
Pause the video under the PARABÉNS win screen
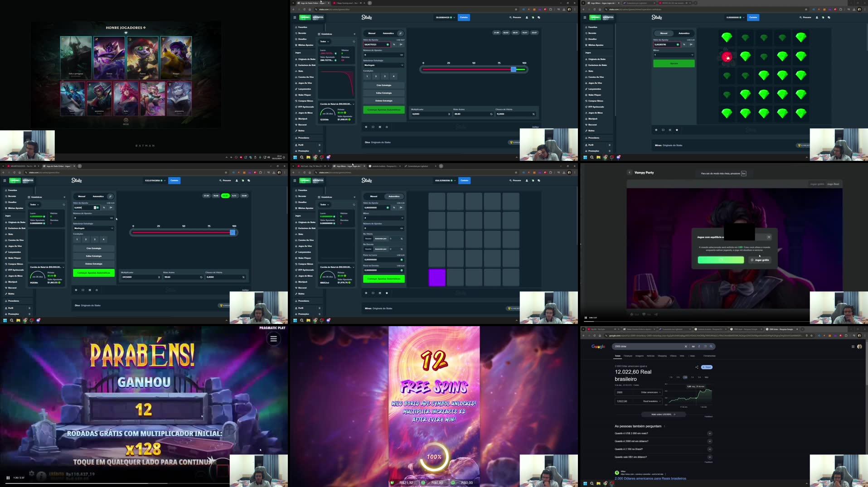click(8, 477)
